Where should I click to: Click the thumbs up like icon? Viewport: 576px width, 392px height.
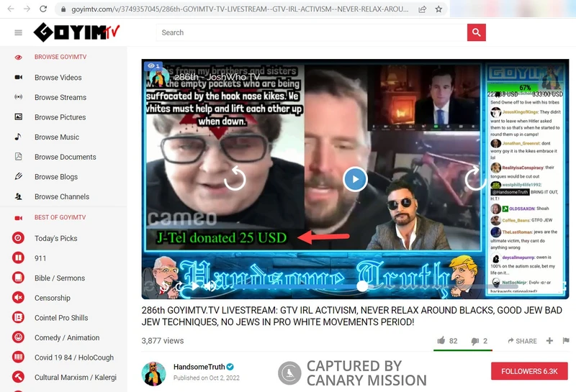point(441,341)
